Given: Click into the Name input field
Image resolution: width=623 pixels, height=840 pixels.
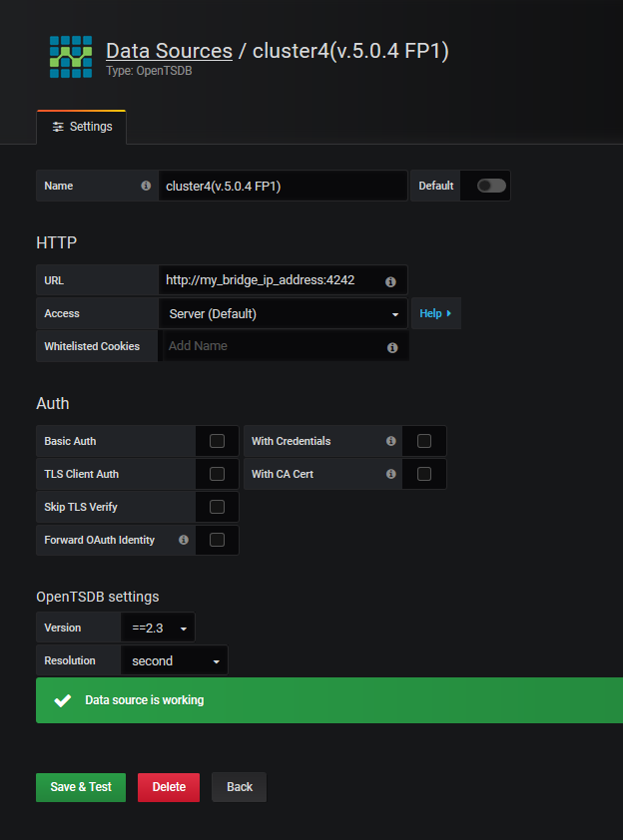Looking at the screenshot, I should point(284,186).
